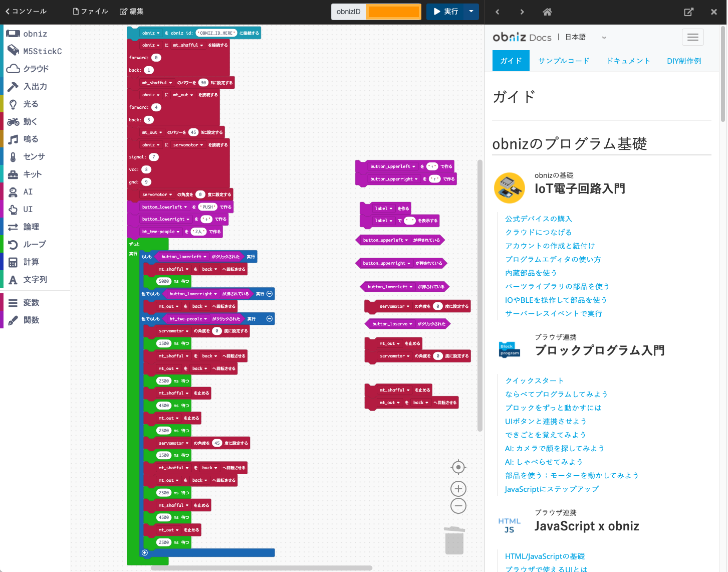Zoom out of the block workspace
This screenshot has height=572, width=728.
pos(458,506)
